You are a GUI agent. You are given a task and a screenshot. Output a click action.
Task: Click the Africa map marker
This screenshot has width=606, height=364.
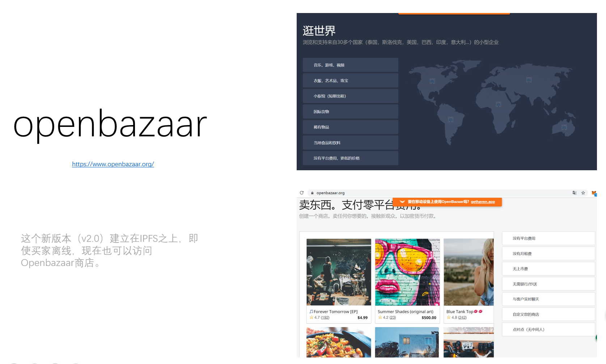(x=499, y=104)
